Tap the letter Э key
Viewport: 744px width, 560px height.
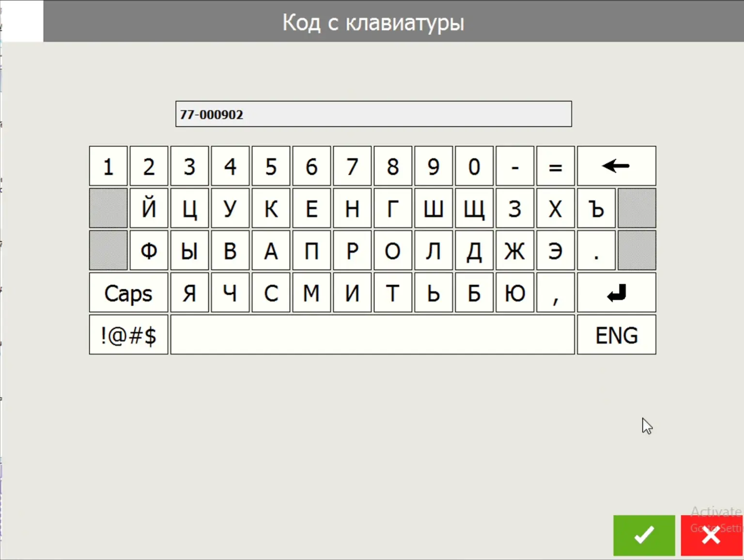tap(556, 250)
